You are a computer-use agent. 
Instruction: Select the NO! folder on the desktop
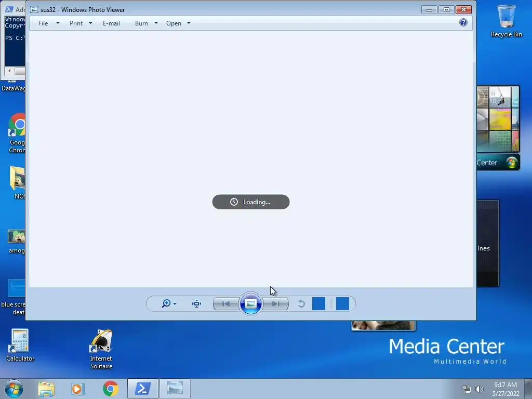click(18, 182)
